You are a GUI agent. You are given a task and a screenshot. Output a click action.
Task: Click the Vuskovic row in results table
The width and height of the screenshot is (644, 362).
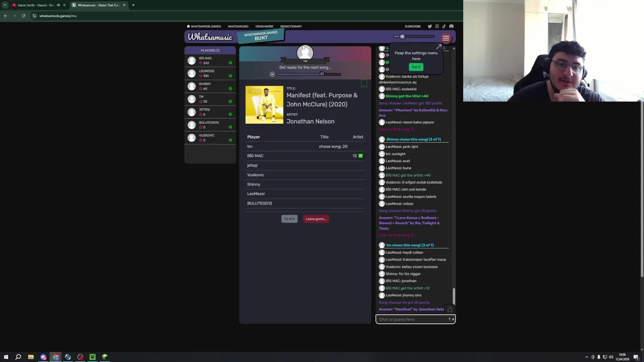[305, 175]
